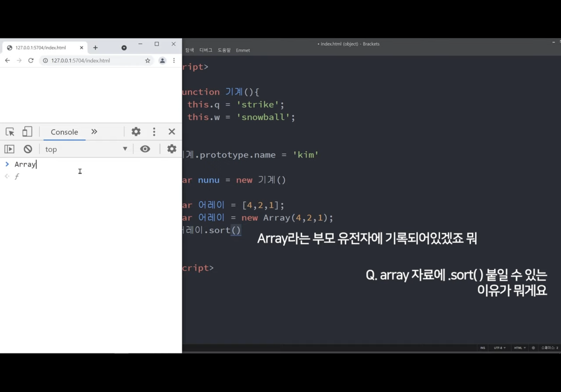Show the console sidebar
Viewport: 561px width, 392px height.
pyautogui.click(x=10, y=149)
